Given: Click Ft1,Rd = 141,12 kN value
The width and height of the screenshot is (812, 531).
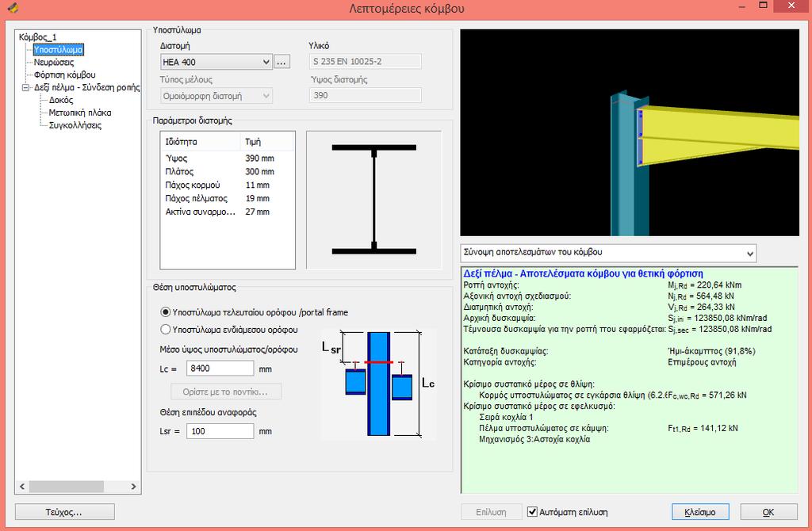Looking at the screenshot, I should (x=703, y=428).
